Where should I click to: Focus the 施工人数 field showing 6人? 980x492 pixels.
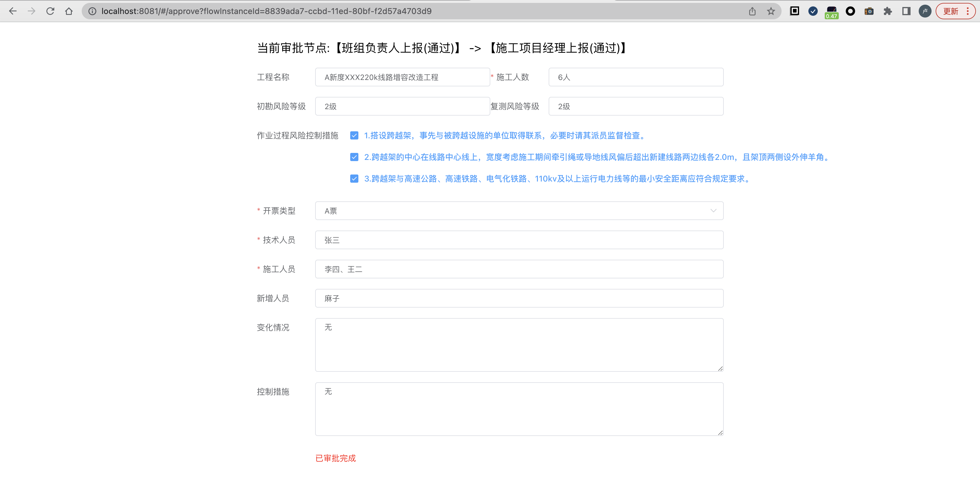coord(636,77)
